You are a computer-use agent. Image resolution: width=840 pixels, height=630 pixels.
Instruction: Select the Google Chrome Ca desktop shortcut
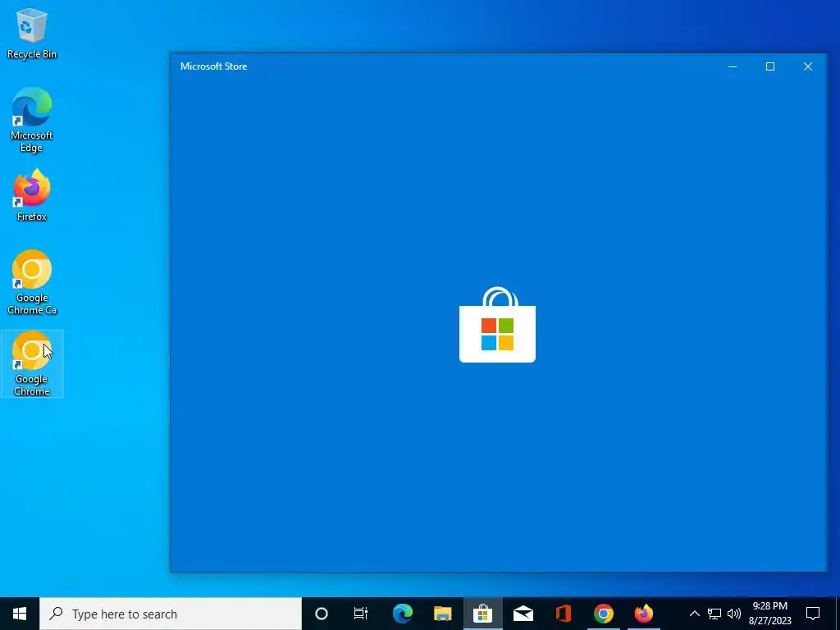pos(32,282)
